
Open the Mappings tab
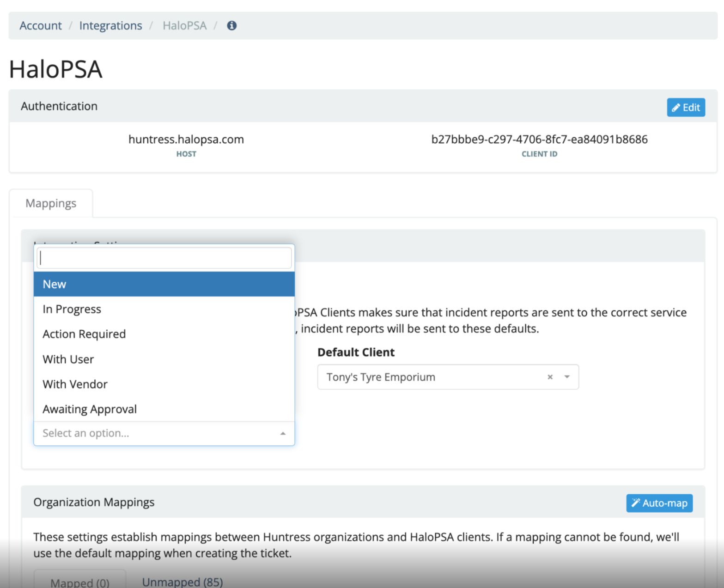click(51, 203)
